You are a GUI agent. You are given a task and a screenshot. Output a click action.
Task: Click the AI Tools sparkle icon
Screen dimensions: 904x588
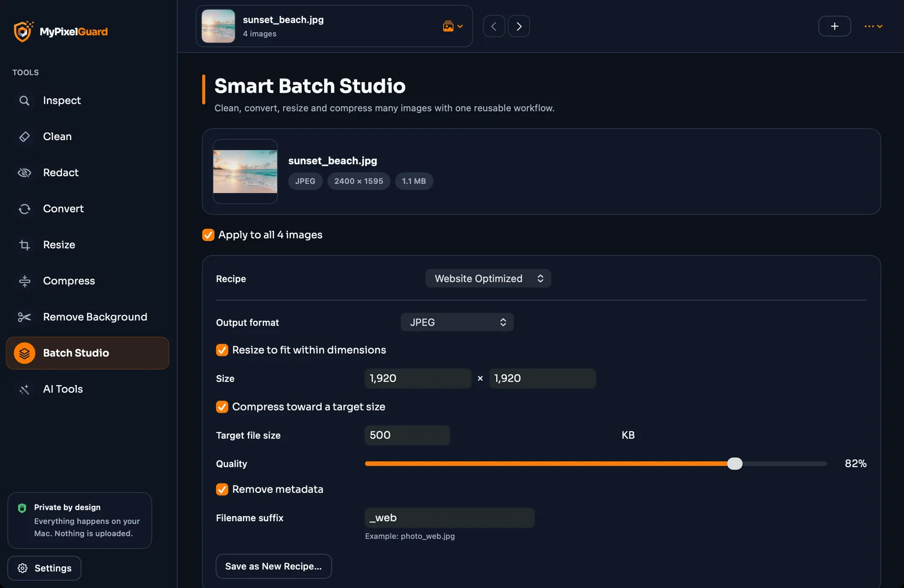tap(24, 390)
